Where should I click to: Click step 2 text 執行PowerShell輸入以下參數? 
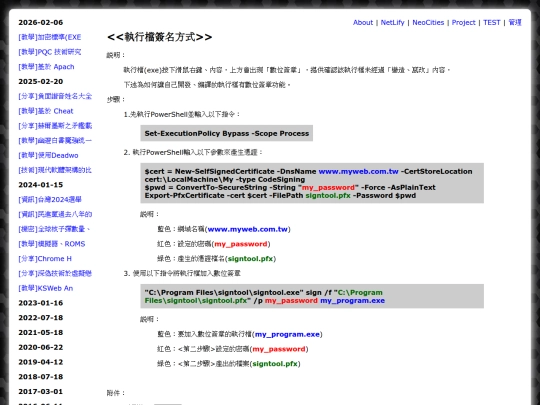[x=194, y=152]
